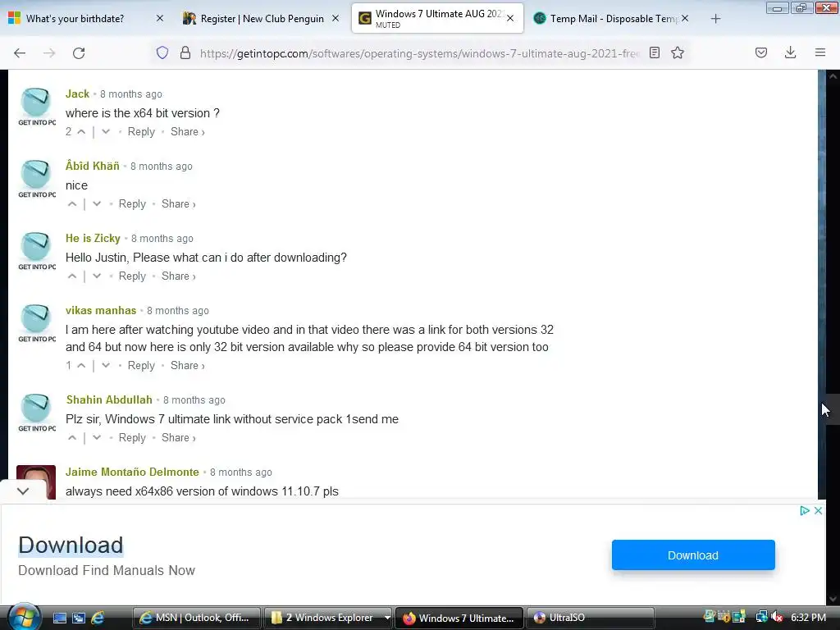Close the Windows 7 Ultimate tab

(510, 18)
